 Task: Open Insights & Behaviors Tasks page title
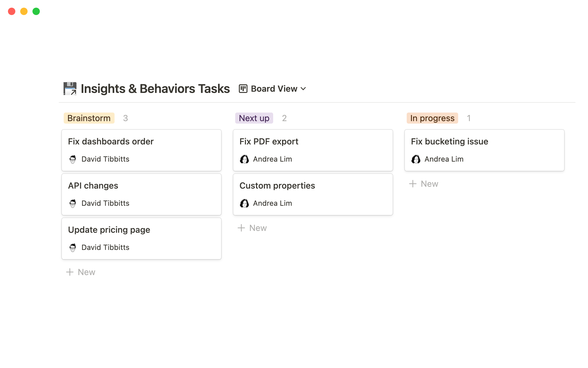coord(155,89)
